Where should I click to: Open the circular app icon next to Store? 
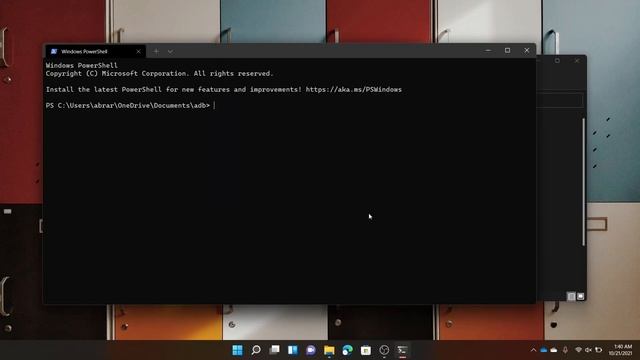[384, 350]
